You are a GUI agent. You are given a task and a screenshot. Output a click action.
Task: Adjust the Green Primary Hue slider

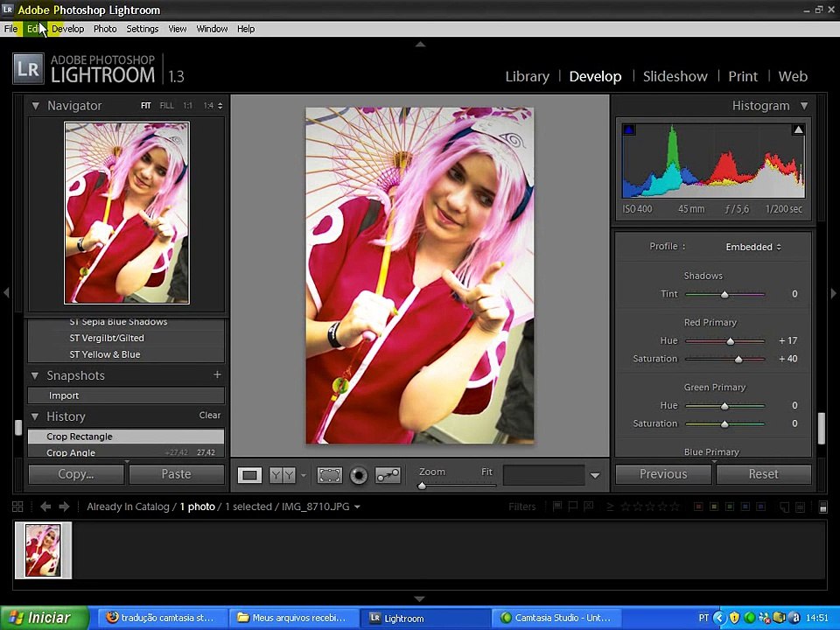724,406
